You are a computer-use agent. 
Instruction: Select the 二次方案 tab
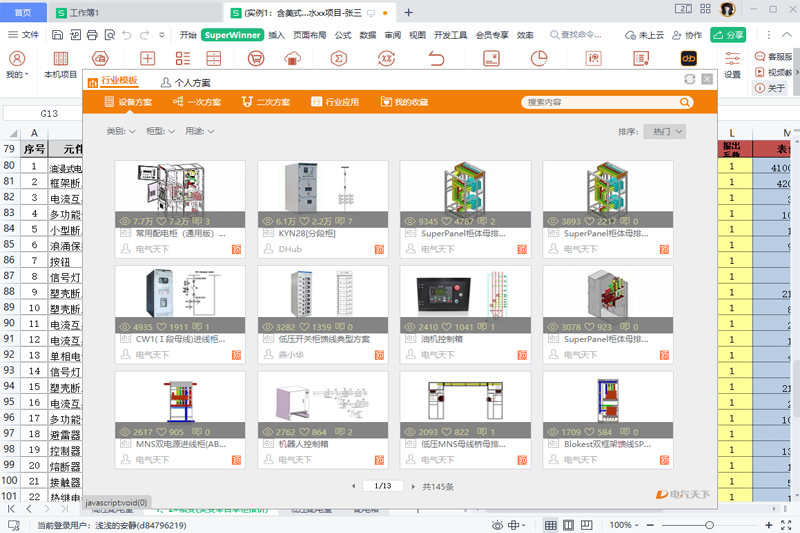[x=265, y=102]
